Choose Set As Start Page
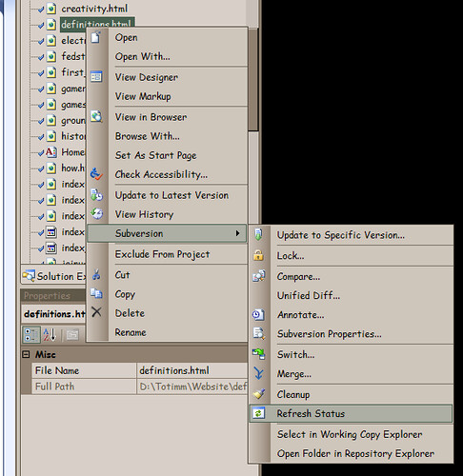This screenshot has height=476, width=463. pyautogui.click(x=167, y=155)
